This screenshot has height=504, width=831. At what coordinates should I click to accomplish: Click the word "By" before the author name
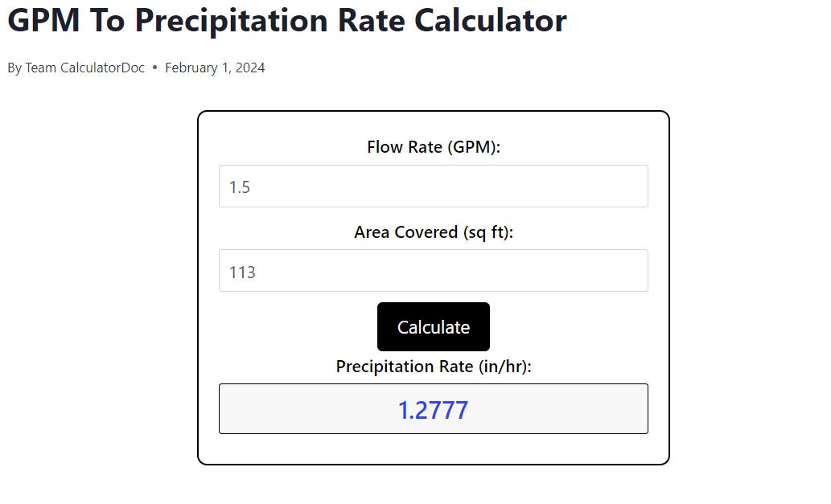click(x=14, y=68)
